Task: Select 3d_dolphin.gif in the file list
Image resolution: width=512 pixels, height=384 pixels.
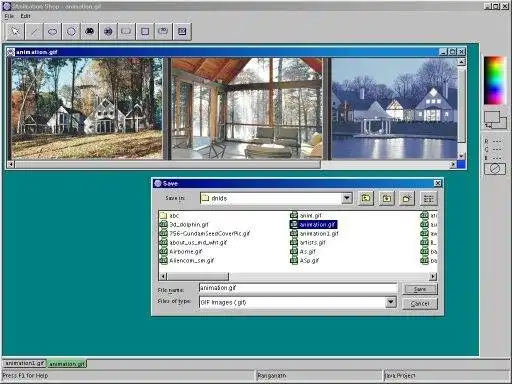Action: [x=184, y=225]
